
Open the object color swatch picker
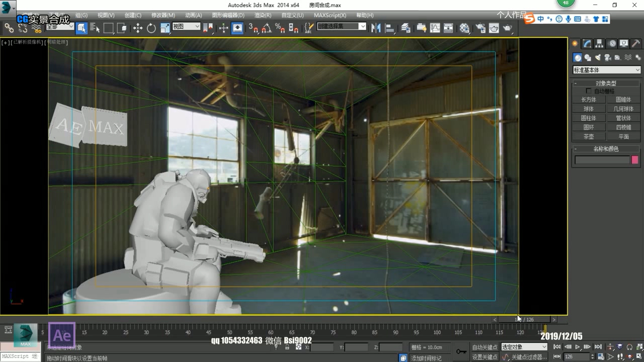(634, 159)
